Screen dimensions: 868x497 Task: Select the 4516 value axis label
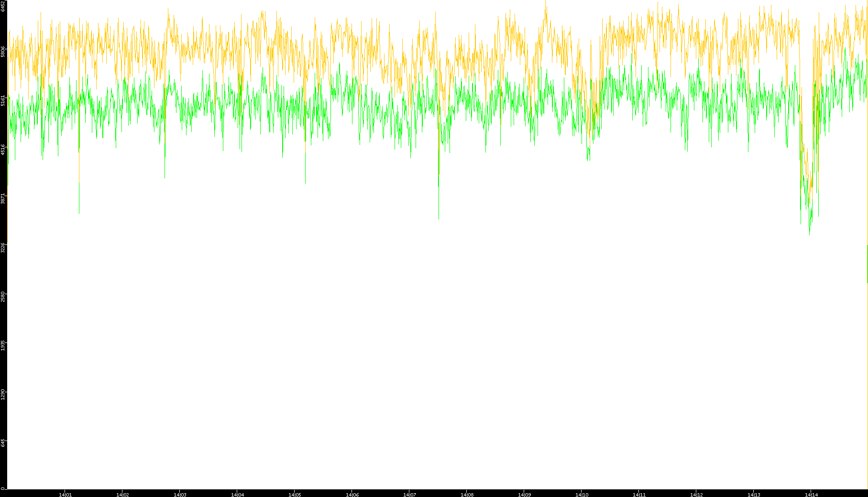3,150
